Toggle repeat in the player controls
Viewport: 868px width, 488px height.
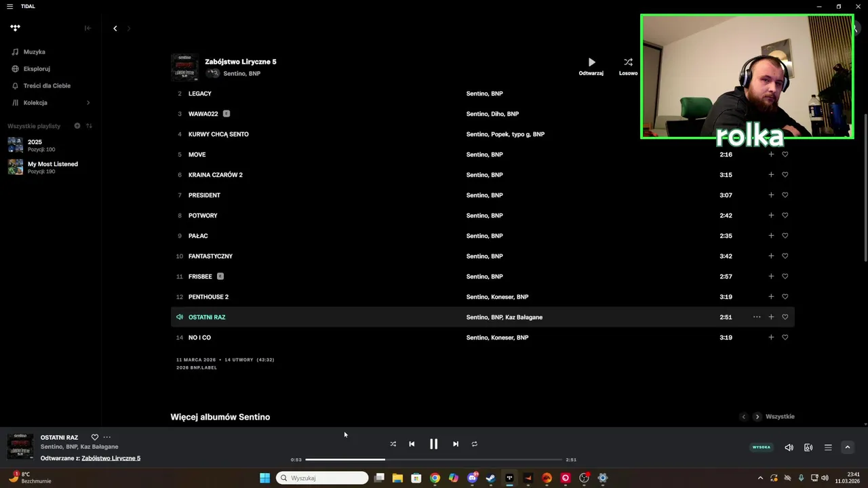475,444
